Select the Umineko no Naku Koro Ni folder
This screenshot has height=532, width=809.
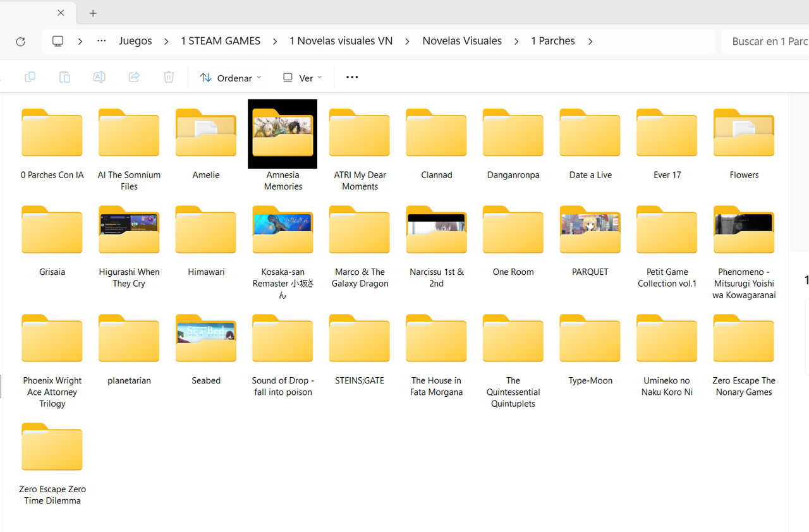point(667,339)
